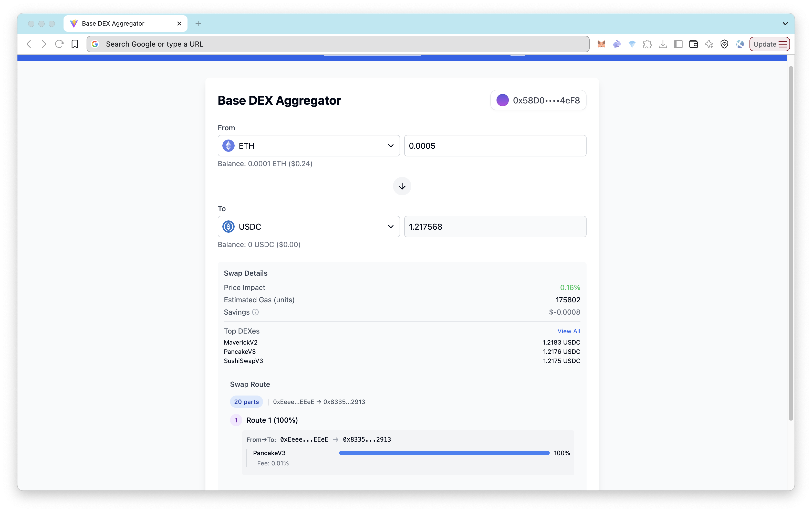Select the Base DEX Aggregator tab
The image size is (812, 512).
pos(126,24)
